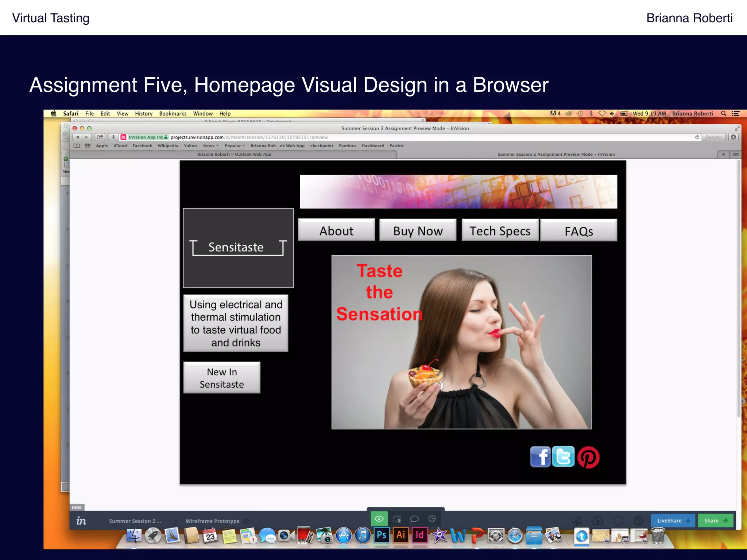Open the Bookmarks menu

[173, 113]
